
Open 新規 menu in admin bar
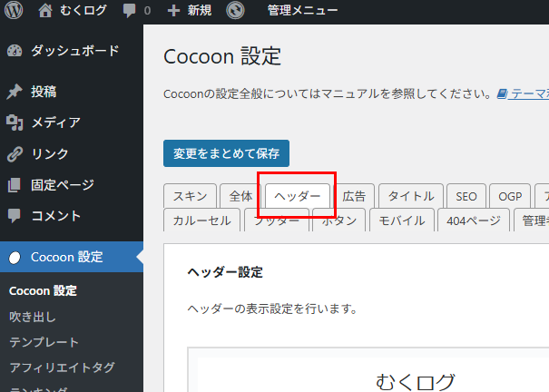click(200, 11)
